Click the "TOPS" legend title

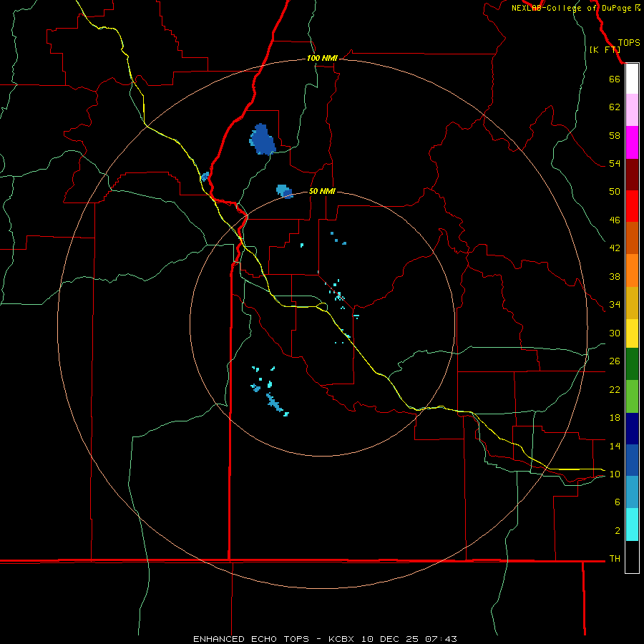coord(629,43)
